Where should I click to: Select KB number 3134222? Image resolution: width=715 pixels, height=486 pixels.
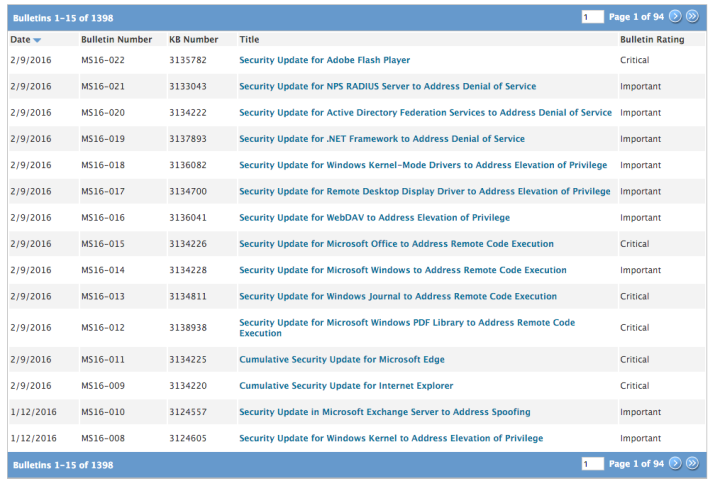188,113
